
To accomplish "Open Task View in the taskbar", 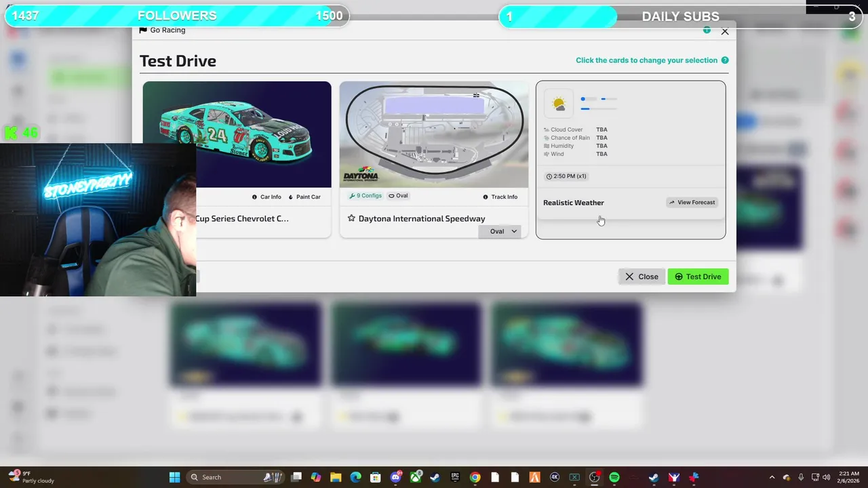I will coord(296,477).
